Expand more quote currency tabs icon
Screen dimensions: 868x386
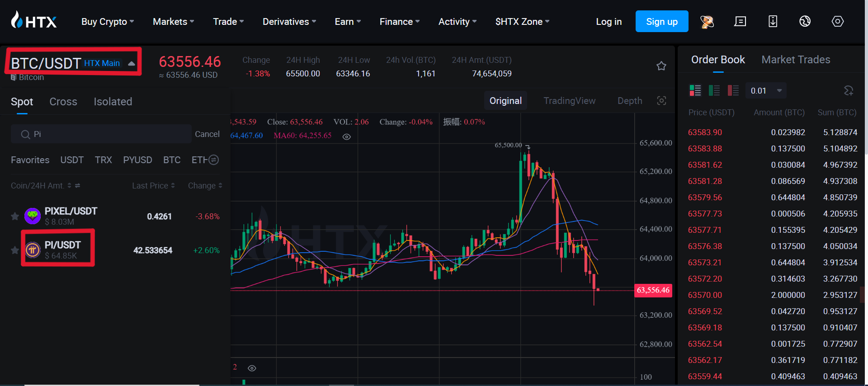click(x=214, y=160)
